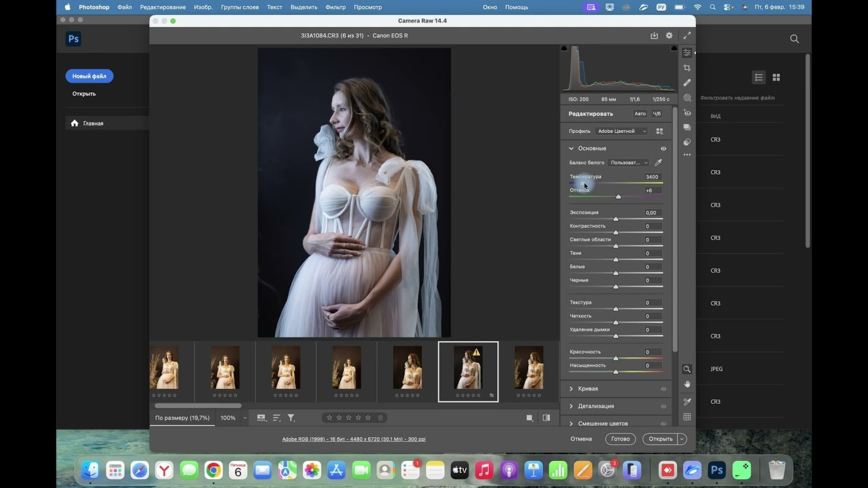
Task: Expand the Кривая section
Action: point(571,389)
